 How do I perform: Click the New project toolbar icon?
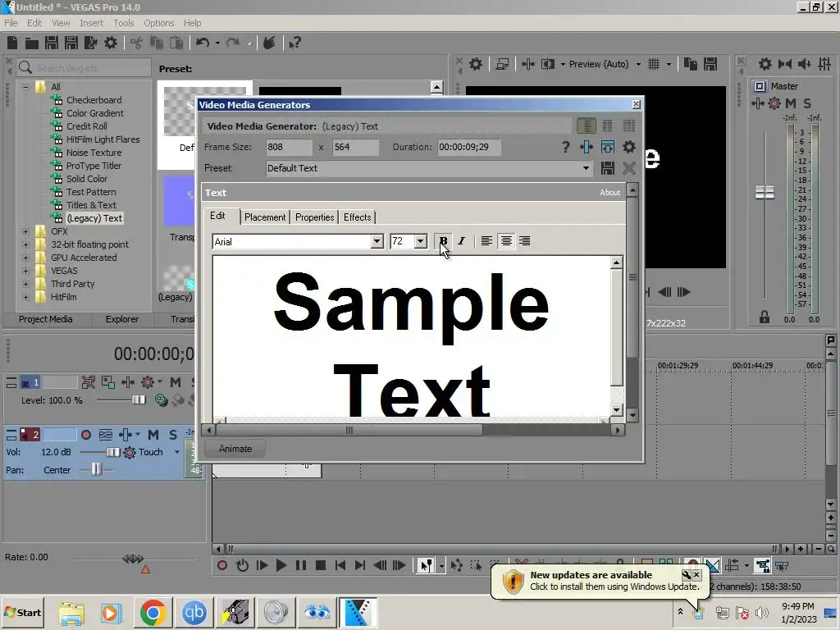pos(12,43)
